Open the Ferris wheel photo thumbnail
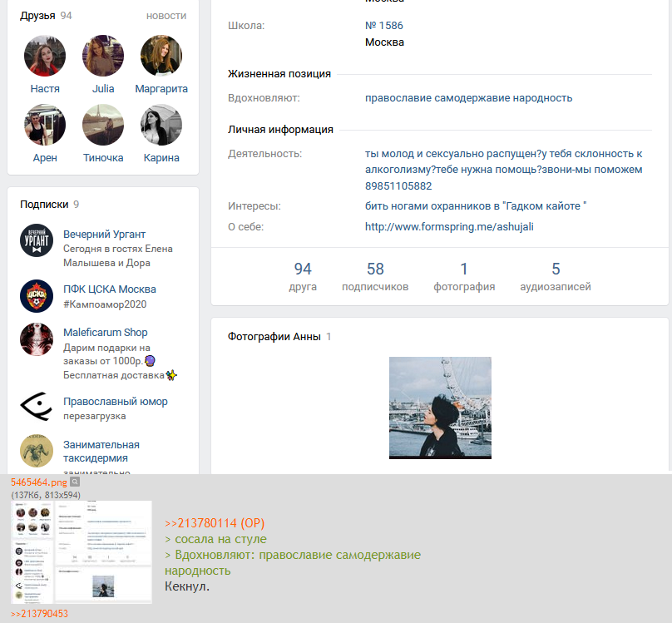 pyautogui.click(x=440, y=408)
